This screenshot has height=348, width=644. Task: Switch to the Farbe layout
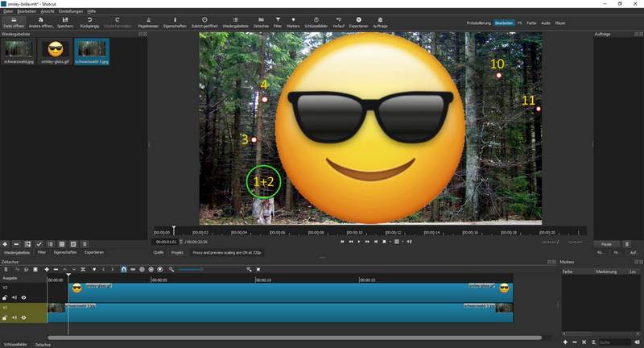[x=532, y=23]
